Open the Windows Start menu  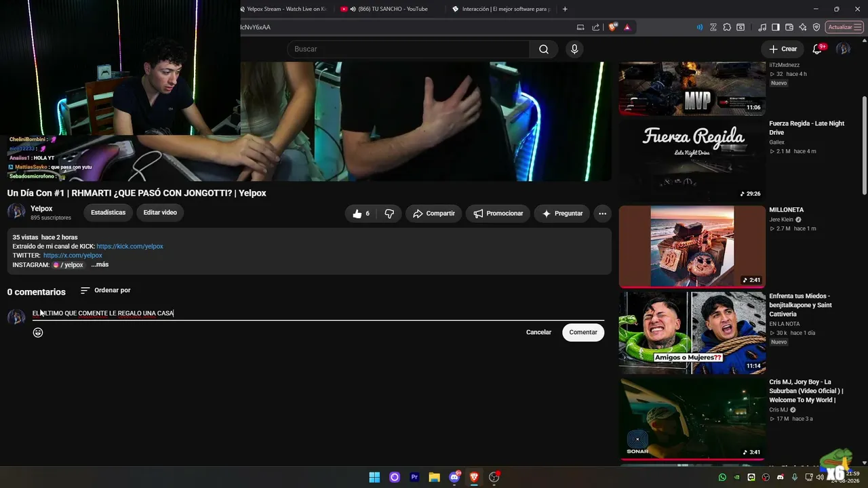point(374,477)
